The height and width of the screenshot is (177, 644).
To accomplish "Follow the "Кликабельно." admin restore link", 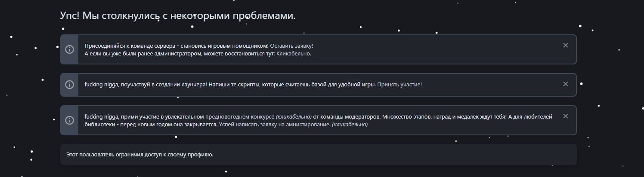I will (x=293, y=54).
